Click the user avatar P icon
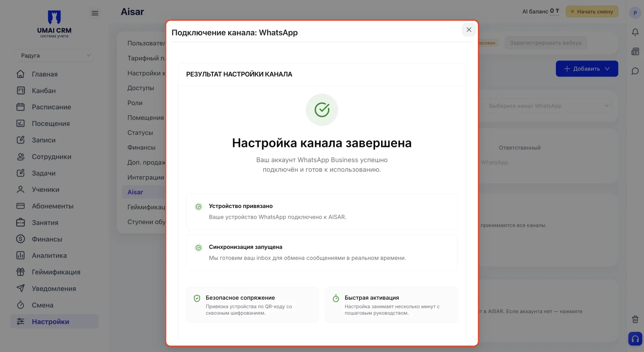The image size is (644, 352). click(635, 13)
